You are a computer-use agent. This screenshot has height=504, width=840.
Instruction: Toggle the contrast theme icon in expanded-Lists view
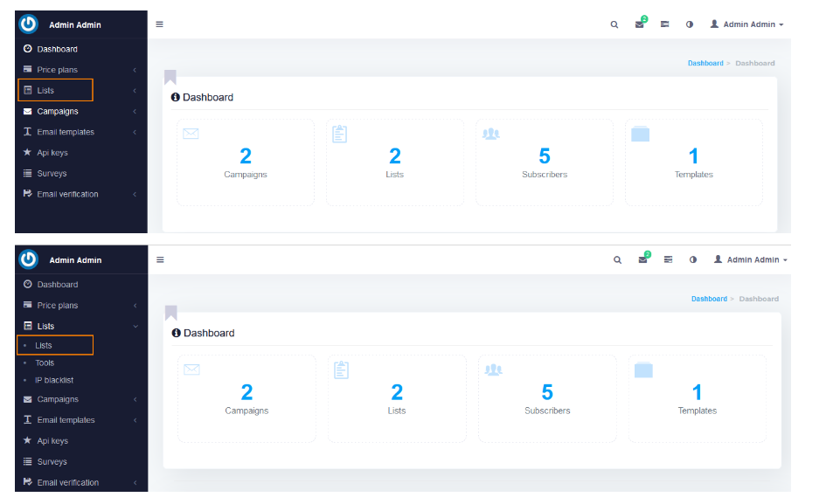693,259
